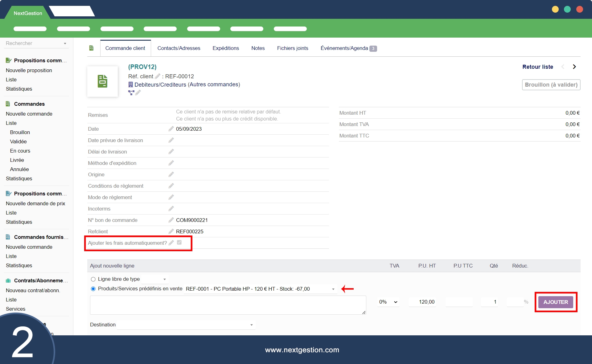Edit the Réf. client with pencil icon
The width and height of the screenshot is (592, 364).
coord(158,76)
